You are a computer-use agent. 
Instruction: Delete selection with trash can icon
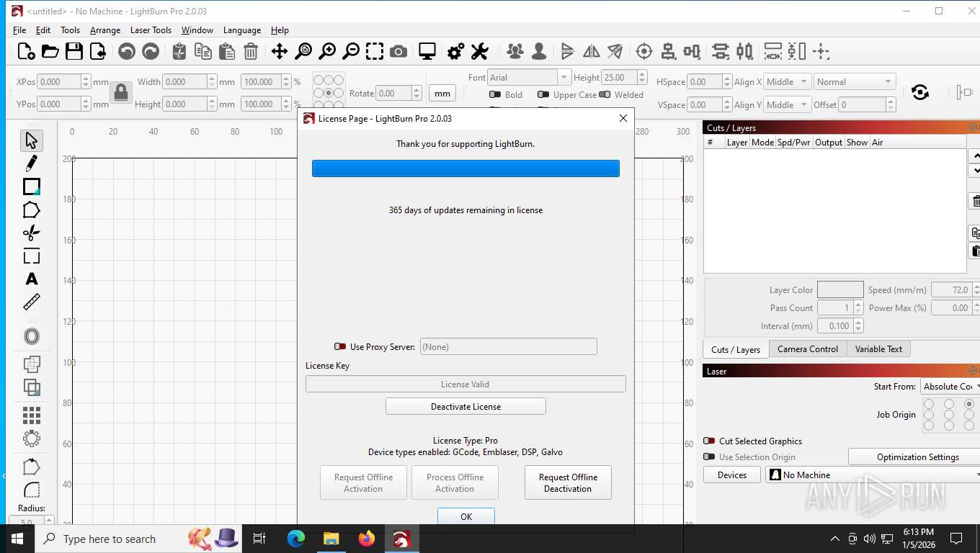tap(251, 51)
